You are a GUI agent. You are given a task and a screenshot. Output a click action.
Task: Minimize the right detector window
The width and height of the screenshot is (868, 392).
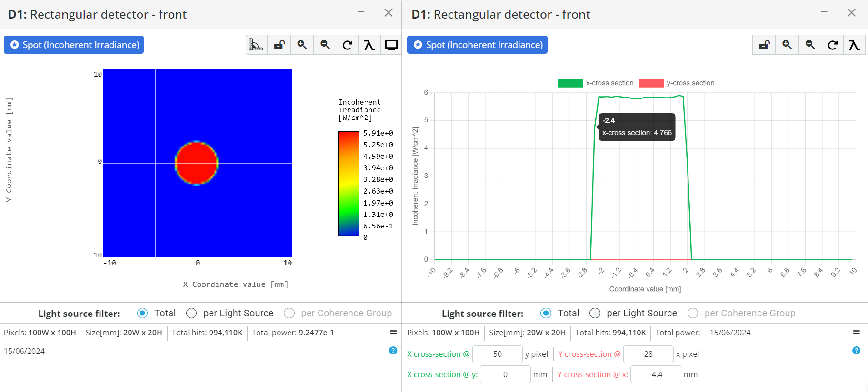point(824,12)
